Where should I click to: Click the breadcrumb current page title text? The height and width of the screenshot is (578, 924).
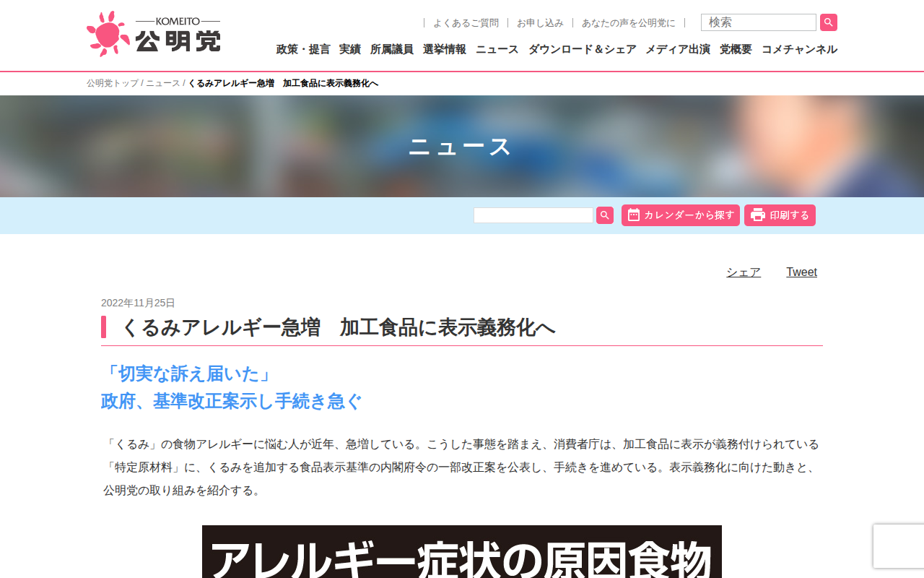point(283,83)
